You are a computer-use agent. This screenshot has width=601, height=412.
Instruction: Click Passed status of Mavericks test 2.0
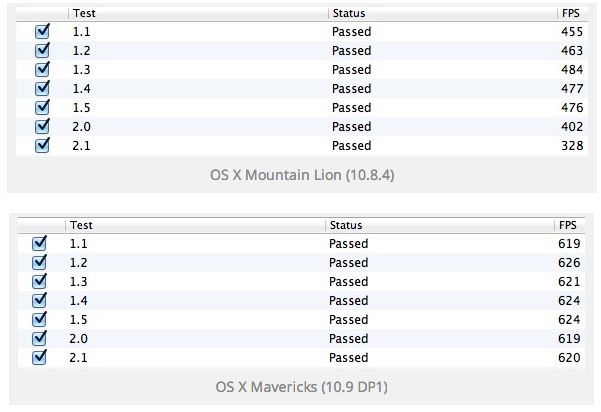pos(350,338)
